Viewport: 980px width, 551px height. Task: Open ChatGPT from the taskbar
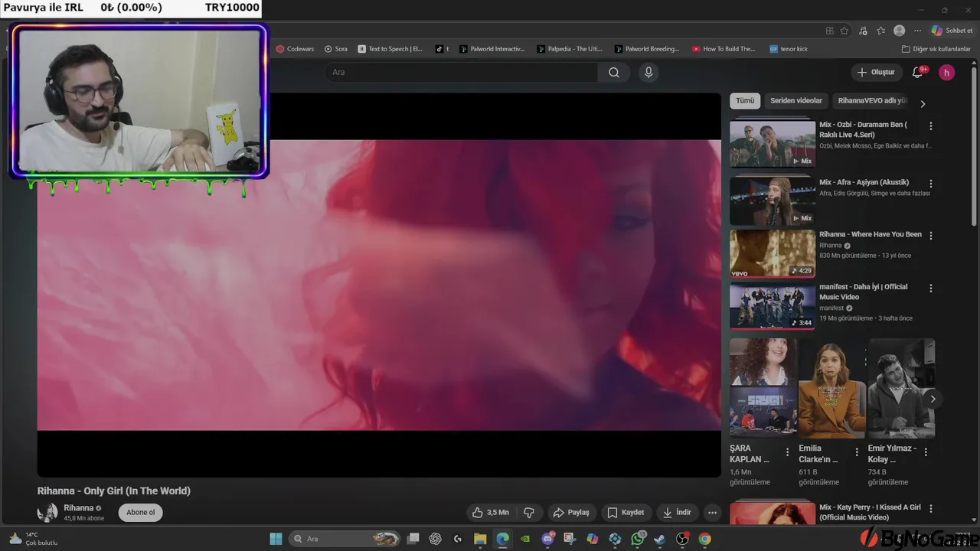tap(436, 539)
